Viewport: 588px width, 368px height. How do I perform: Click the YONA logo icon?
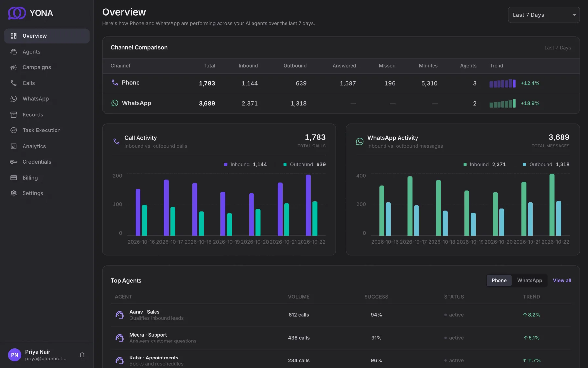click(17, 13)
